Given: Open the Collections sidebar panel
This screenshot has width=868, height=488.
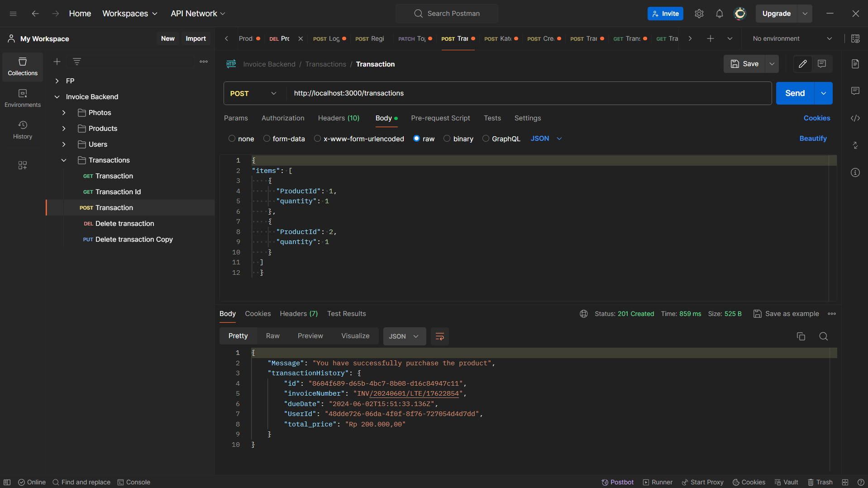Looking at the screenshot, I should pos(22,67).
